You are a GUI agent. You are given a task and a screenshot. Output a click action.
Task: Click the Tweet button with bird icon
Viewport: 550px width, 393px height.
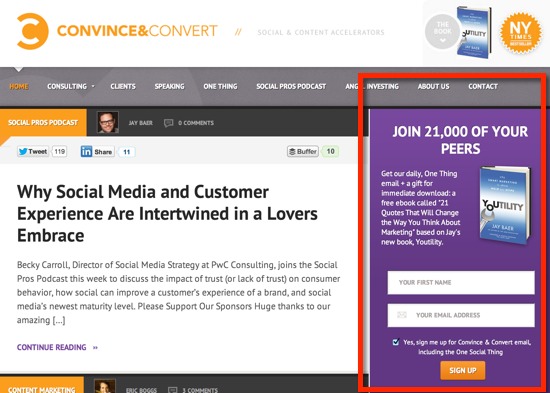pyautogui.click(x=33, y=152)
